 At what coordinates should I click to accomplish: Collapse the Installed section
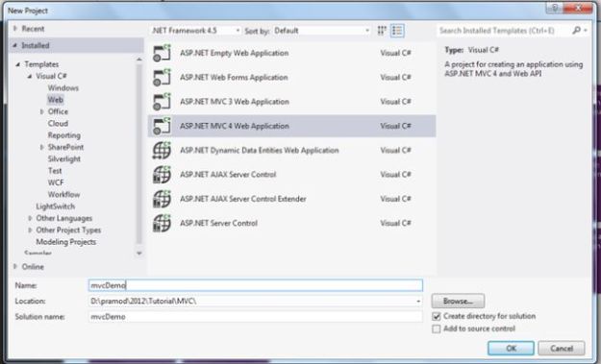15,45
